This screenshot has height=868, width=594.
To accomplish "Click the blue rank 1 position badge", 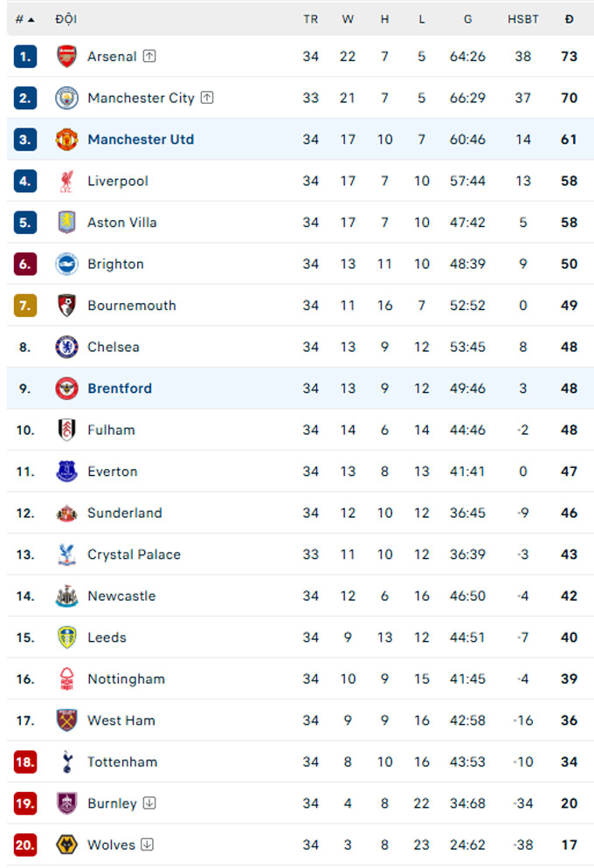I will (x=25, y=57).
